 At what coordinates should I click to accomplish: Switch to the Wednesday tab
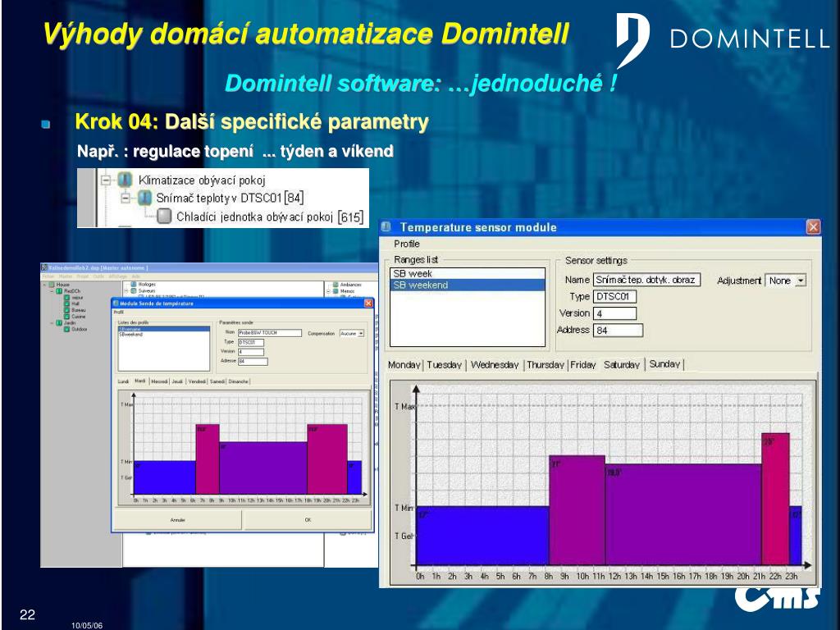point(495,365)
